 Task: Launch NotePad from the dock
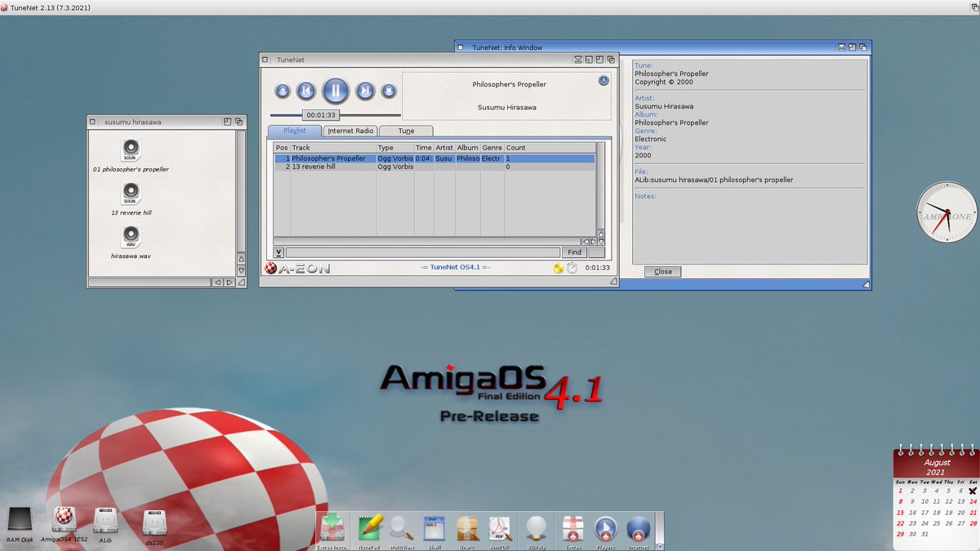(x=371, y=528)
